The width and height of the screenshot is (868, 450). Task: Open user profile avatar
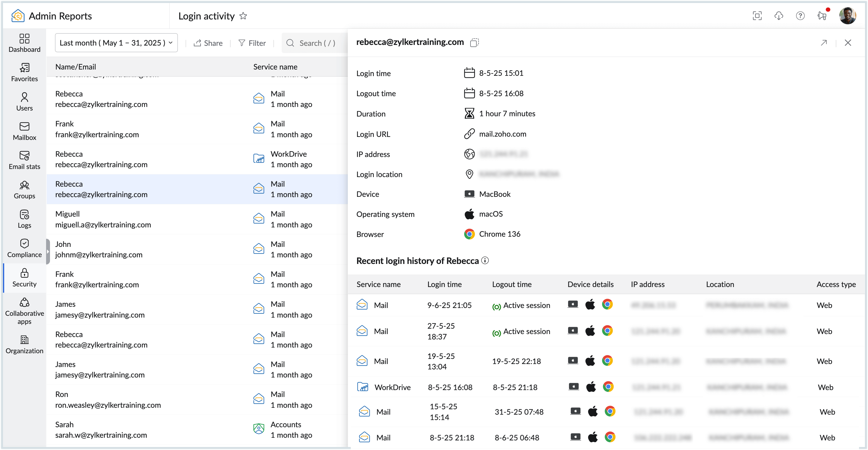point(847,16)
